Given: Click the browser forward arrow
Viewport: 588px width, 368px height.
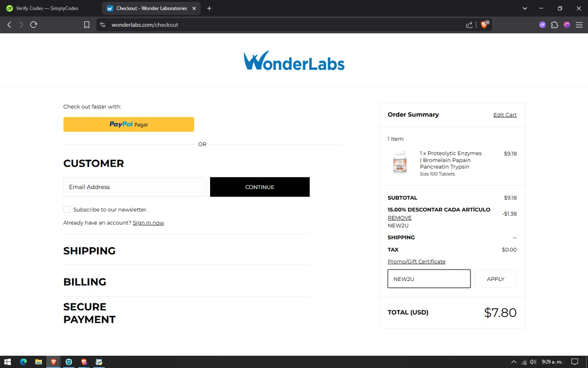Looking at the screenshot, I should [x=21, y=25].
